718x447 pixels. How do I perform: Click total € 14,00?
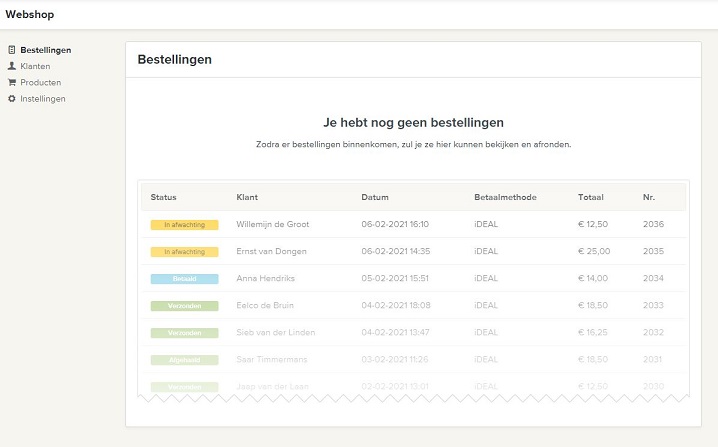(x=593, y=278)
